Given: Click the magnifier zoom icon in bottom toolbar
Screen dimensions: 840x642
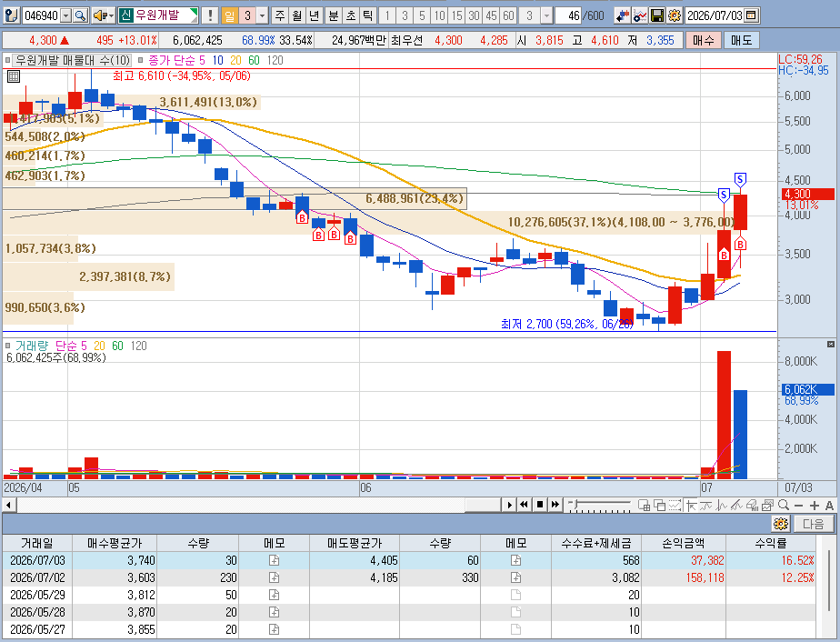Looking at the screenshot, I should click(x=784, y=505).
